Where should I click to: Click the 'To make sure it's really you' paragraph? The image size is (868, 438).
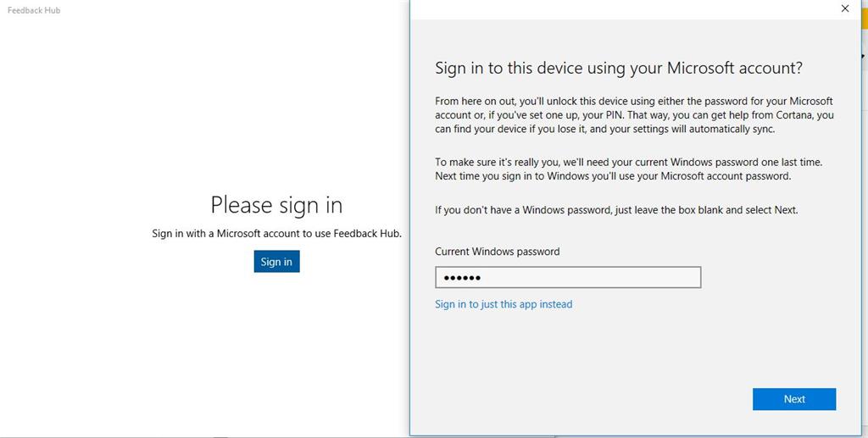point(629,169)
